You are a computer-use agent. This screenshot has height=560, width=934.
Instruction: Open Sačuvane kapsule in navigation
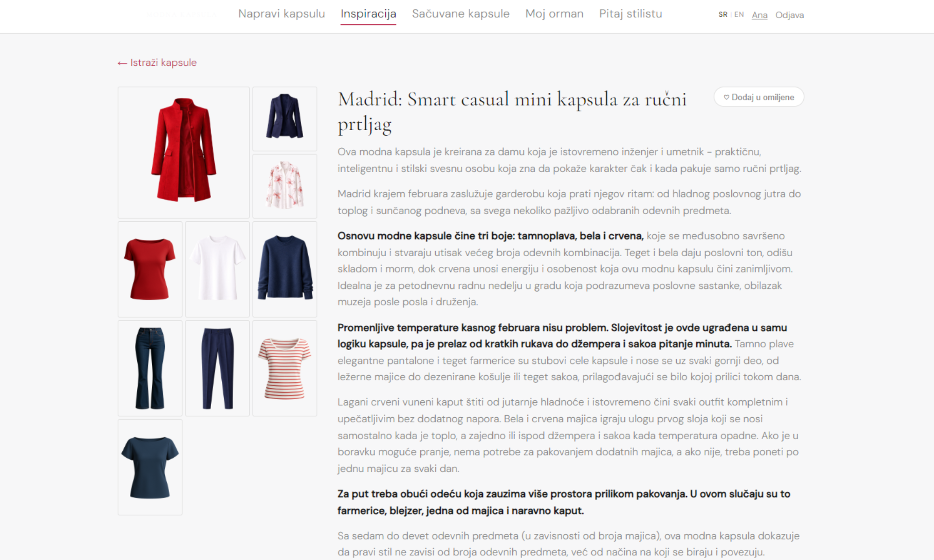click(x=460, y=14)
